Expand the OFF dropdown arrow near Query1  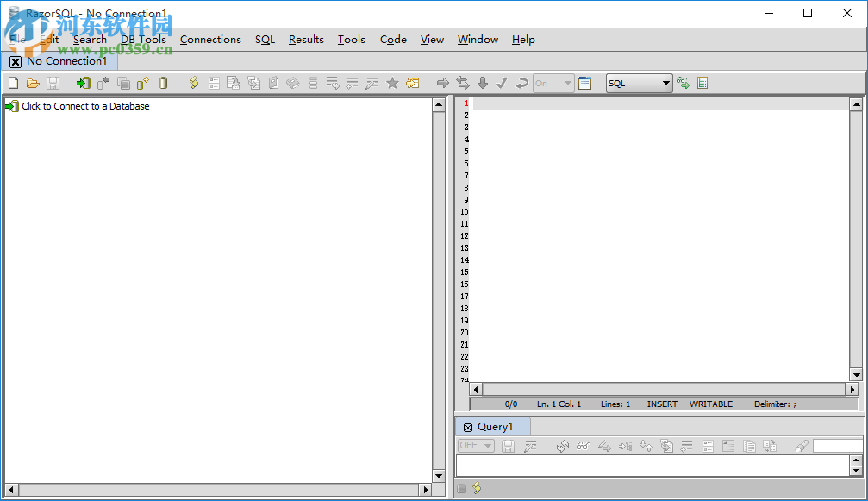[486, 445]
